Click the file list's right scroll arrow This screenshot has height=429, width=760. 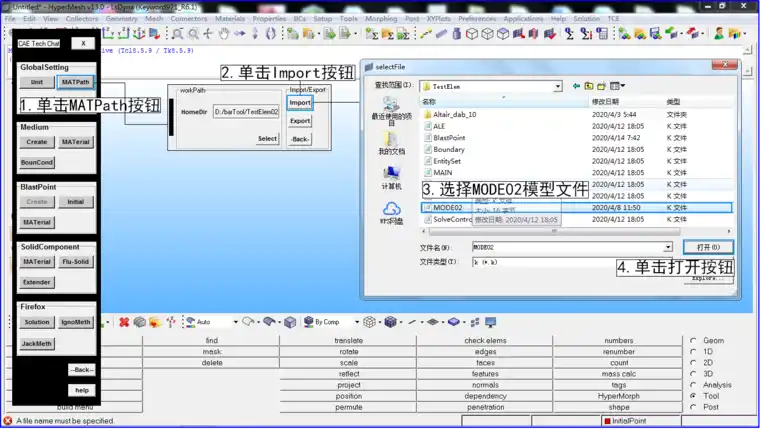[x=728, y=231]
